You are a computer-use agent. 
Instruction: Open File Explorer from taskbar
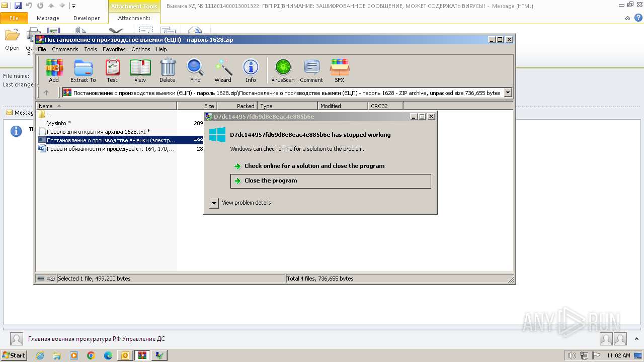(x=57, y=355)
